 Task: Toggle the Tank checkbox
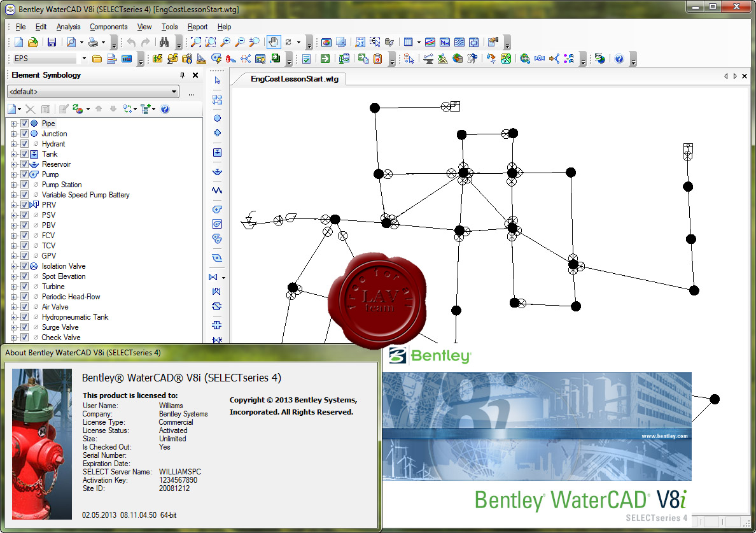click(x=25, y=154)
